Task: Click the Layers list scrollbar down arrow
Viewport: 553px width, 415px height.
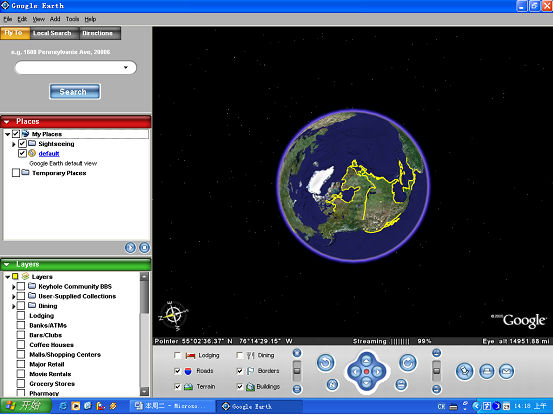Action: pyautogui.click(x=144, y=391)
